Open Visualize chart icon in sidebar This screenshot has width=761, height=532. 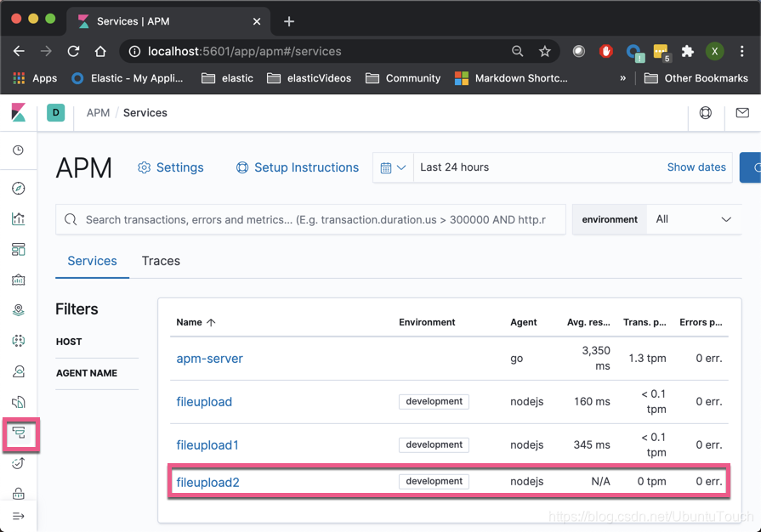(19, 218)
